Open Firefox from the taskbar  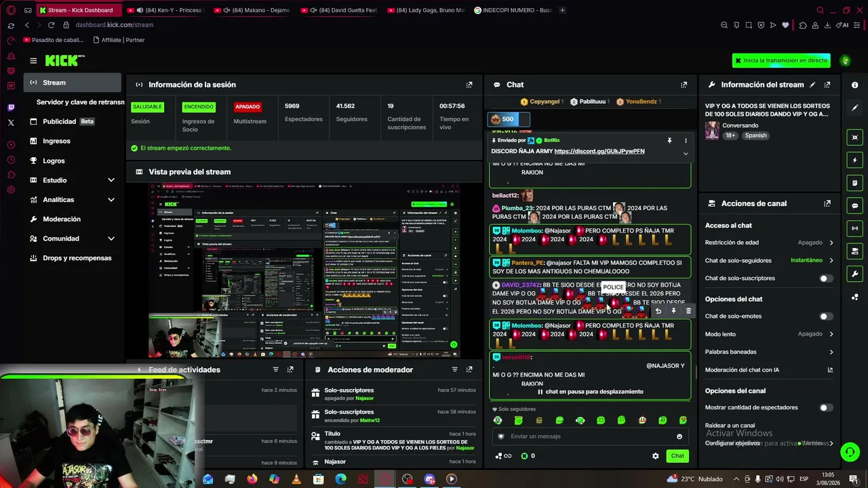[x=252, y=479]
